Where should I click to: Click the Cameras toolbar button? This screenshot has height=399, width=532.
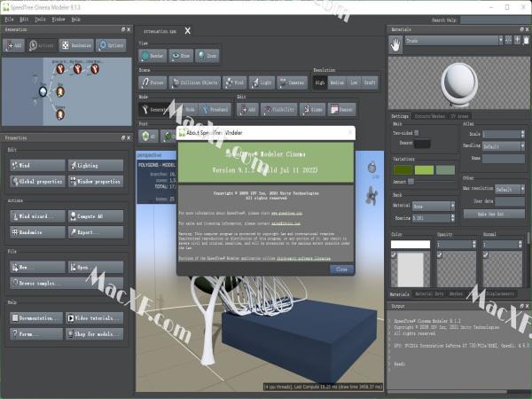coord(292,82)
